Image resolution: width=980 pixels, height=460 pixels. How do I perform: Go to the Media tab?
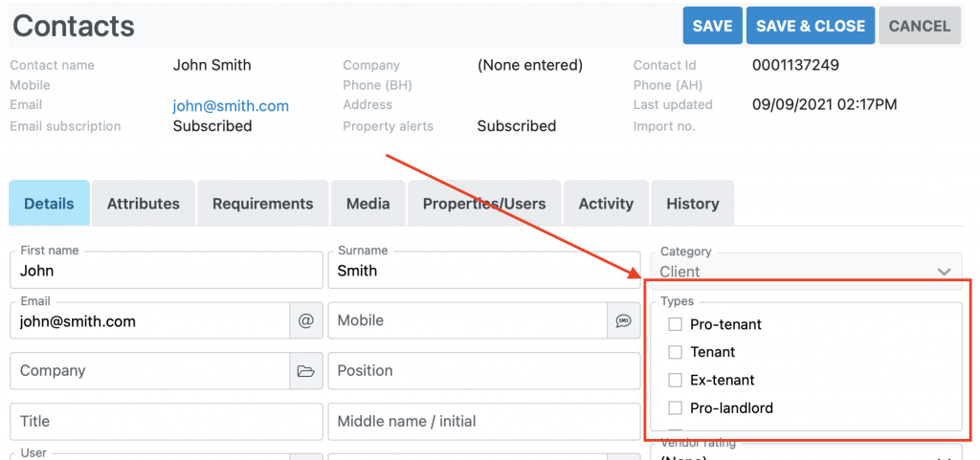(368, 204)
